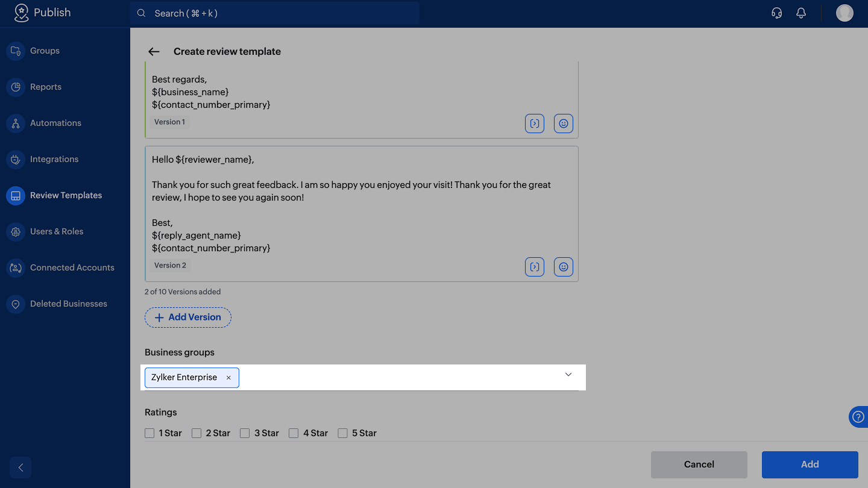Screen dimensions: 868x488
Task: Open emoji picker for Version 1
Action: click(564, 124)
